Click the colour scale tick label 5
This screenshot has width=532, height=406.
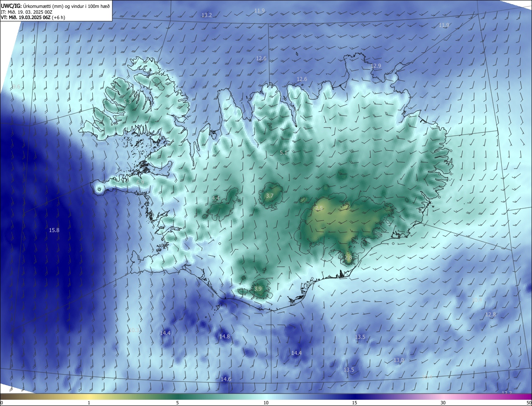coord(177,403)
